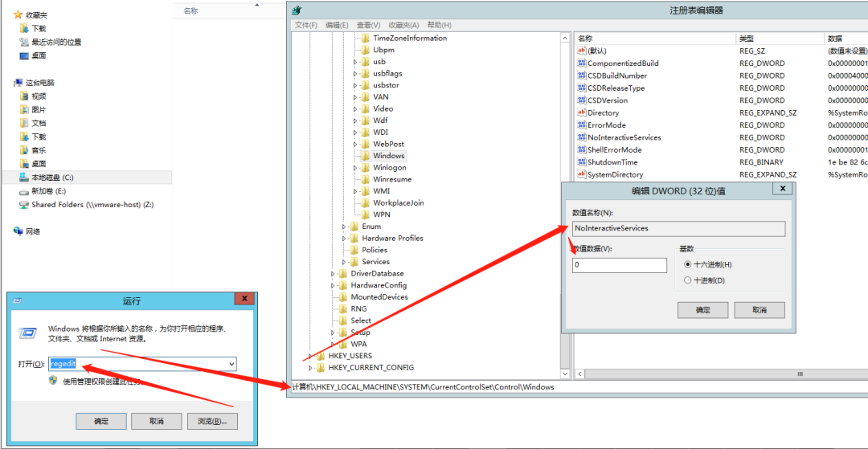Expand the usbflags registry key
The width and height of the screenshot is (868, 449).
[x=355, y=74]
